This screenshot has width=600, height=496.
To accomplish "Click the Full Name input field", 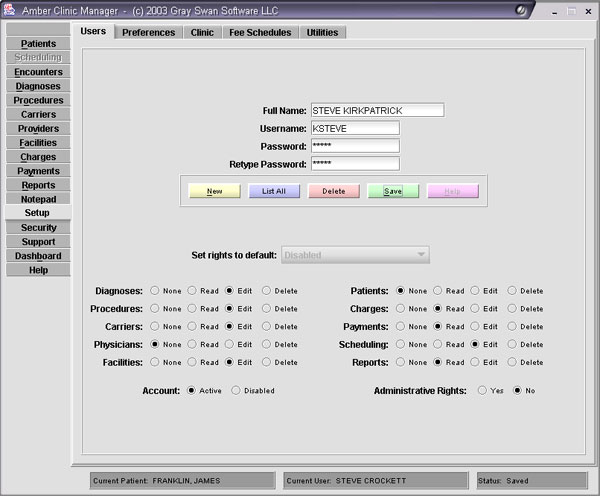I will pos(376,110).
